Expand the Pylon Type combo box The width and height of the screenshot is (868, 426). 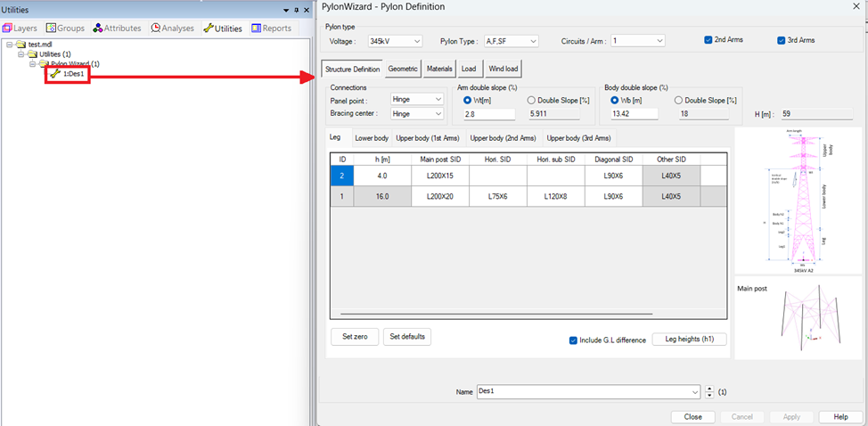pyautogui.click(x=511, y=41)
